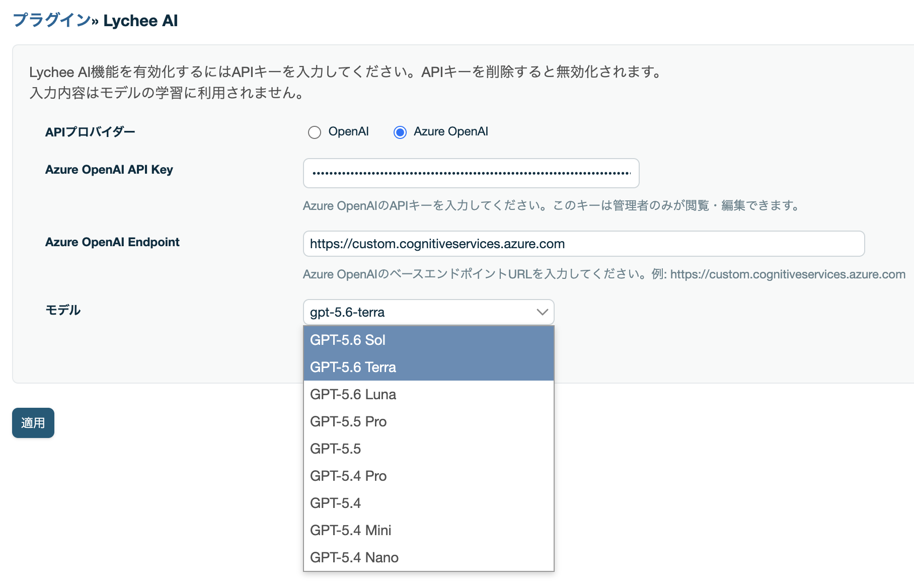The height and width of the screenshot is (588, 914).
Task: Choose GPT-5.4 from the model list
Action: (429, 503)
